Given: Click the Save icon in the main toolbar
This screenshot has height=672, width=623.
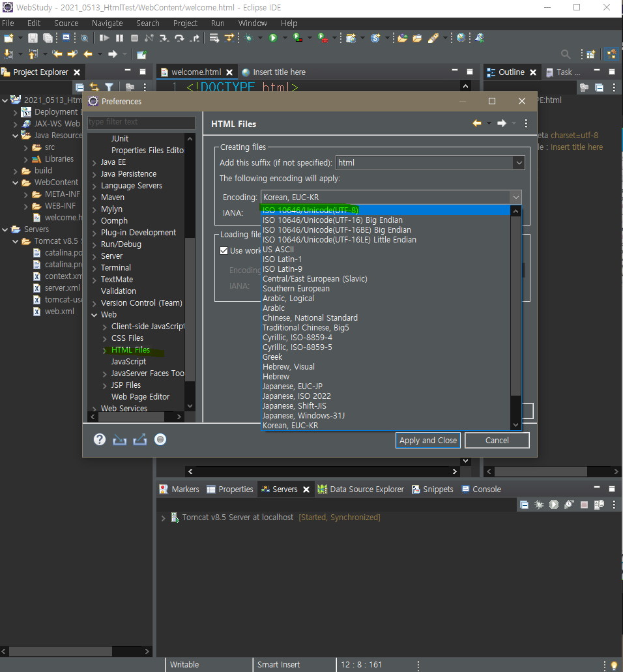Looking at the screenshot, I should 33,38.
